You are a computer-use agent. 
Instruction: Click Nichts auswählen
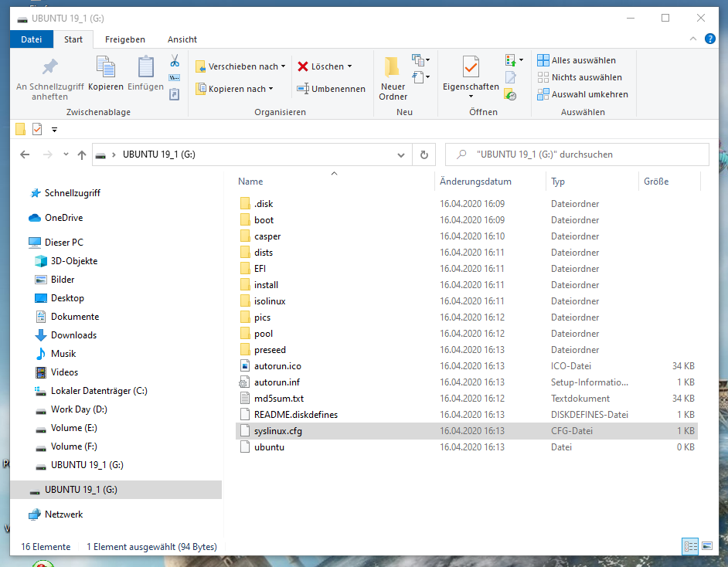[x=580, y=77]
